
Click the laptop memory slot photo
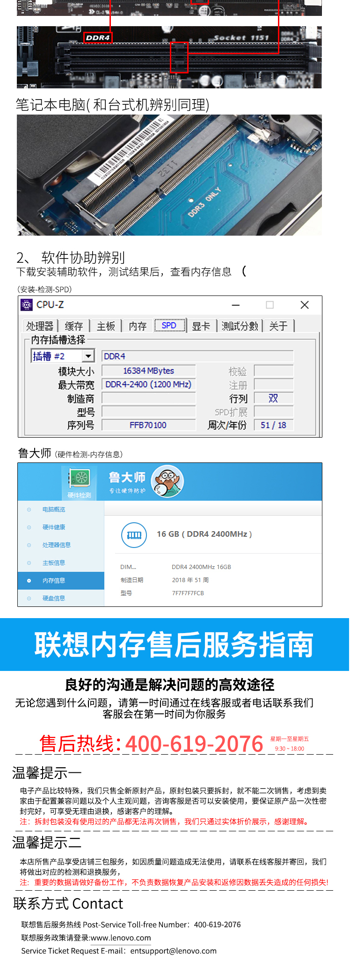tap(169, 175)
